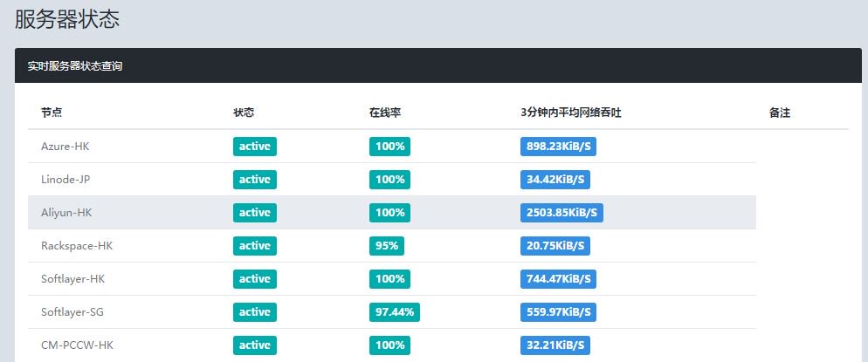The height and width of the screenshot is (362, 868).
Task: Click the active badge for CM-PCCW-HK
Action: (255, 345)
